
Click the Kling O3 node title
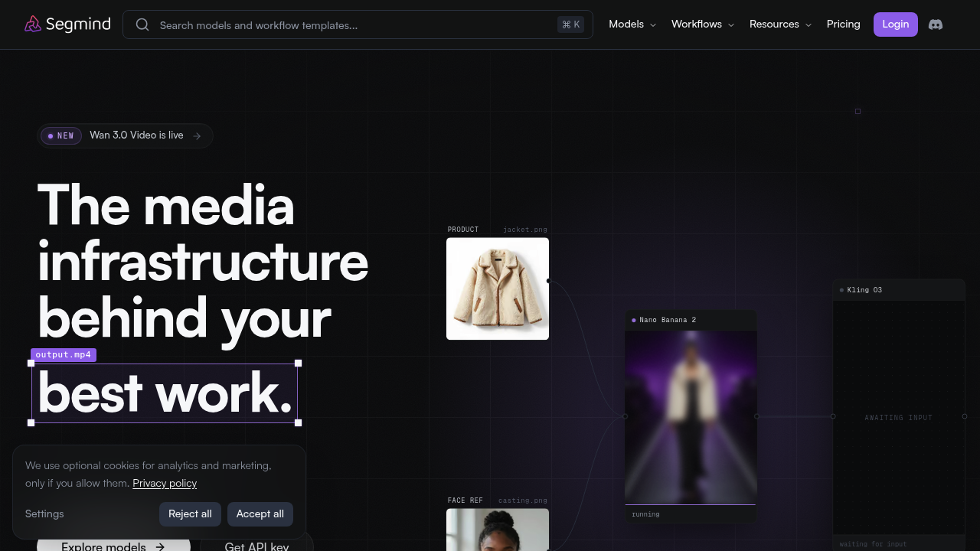pyautogui.click(x=864, y=290)
